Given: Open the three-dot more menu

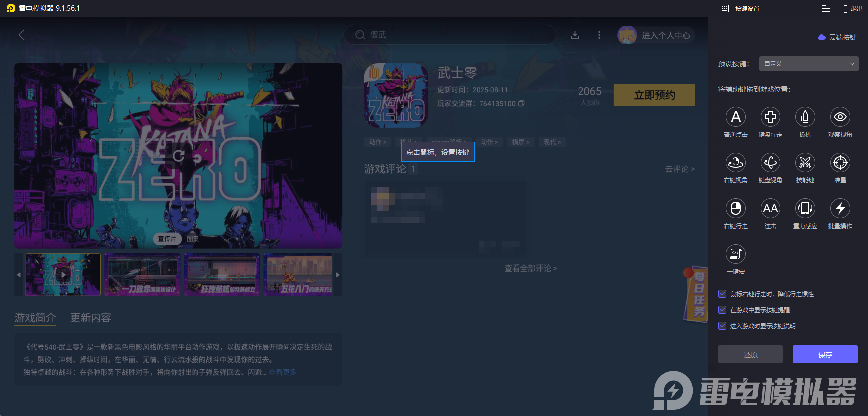Looking at the screenshot, I should point(599,35).
